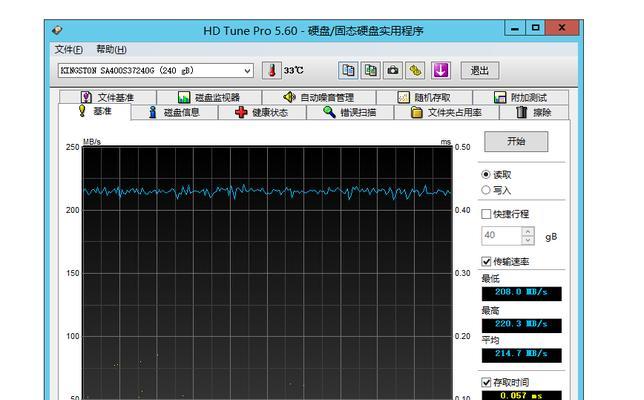Open the 健康状态 health tab
The image size is (644, 400).
[262, 112]
